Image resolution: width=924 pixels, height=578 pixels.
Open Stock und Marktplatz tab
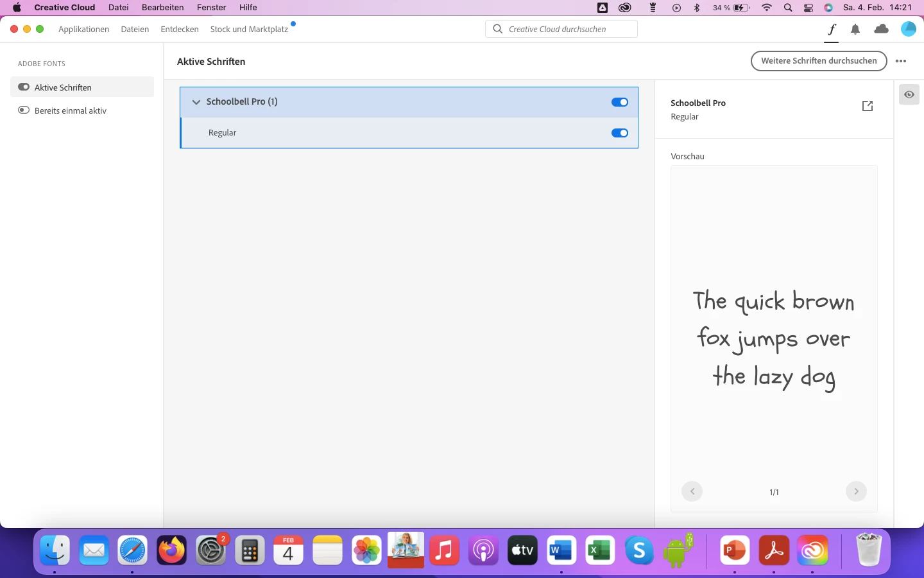click(x=249, y=30)
